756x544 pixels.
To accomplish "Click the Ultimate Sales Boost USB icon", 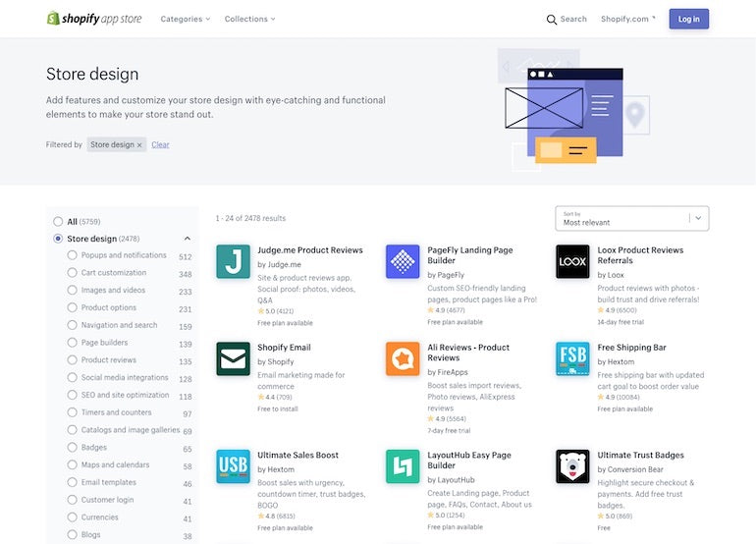I will click(x=233, y=466).
